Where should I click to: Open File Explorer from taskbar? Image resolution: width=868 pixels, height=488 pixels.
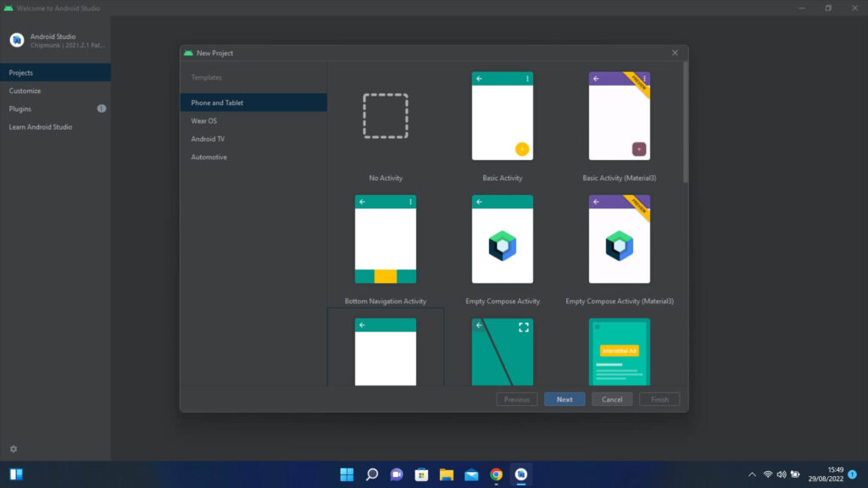point(446,474)
